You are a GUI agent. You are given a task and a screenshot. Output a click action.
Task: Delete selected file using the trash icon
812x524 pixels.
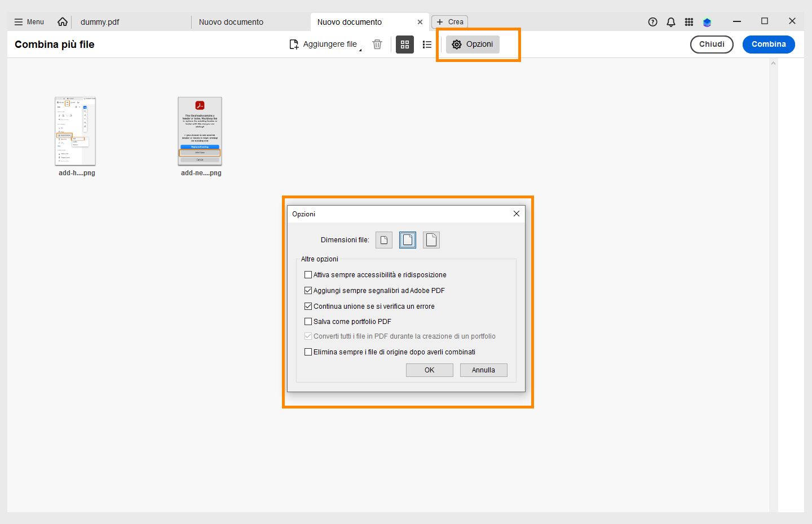point(377,44)
